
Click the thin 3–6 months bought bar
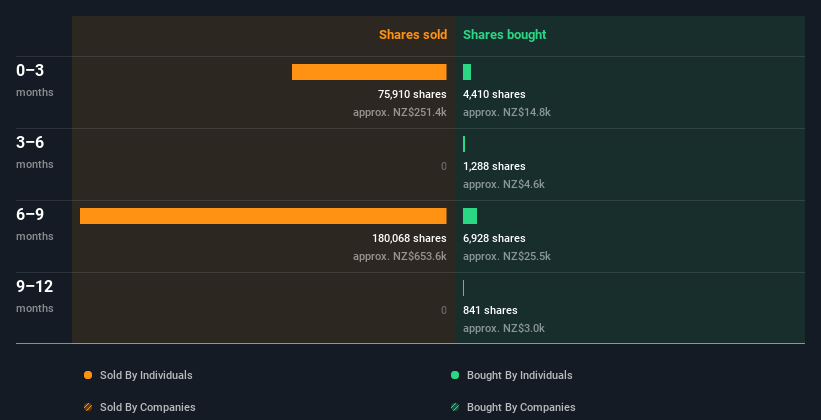click(x=464, y=144)
